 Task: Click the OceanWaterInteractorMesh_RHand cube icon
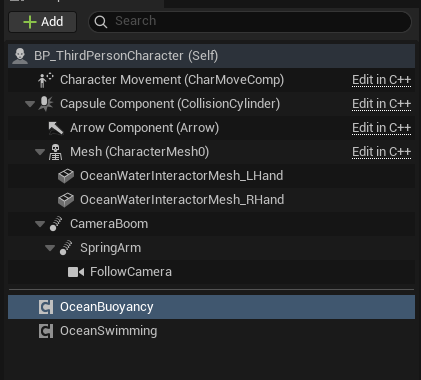point(66,200)
